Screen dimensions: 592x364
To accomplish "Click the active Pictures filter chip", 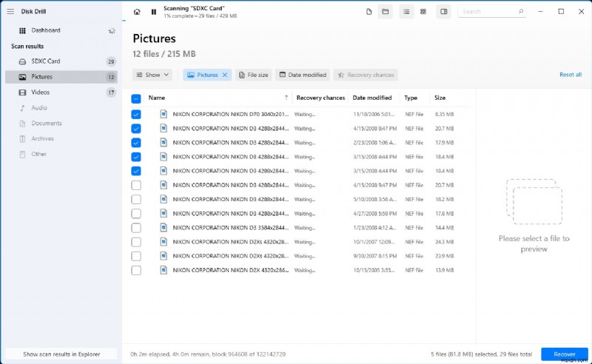I will (207, 75).
